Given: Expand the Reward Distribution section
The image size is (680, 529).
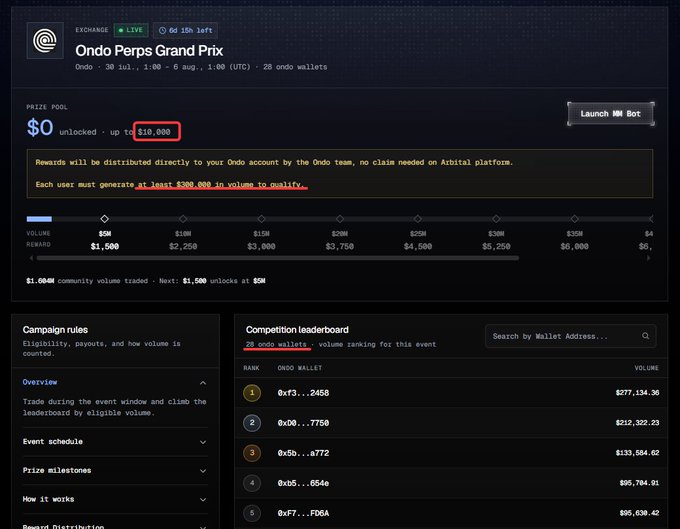Looking at the screenshot, I should 115,526.
